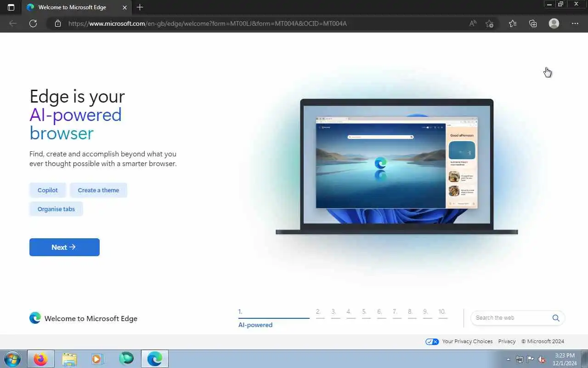
Task: Click the search magnifier icon
Action: click(x=556, y=318)
